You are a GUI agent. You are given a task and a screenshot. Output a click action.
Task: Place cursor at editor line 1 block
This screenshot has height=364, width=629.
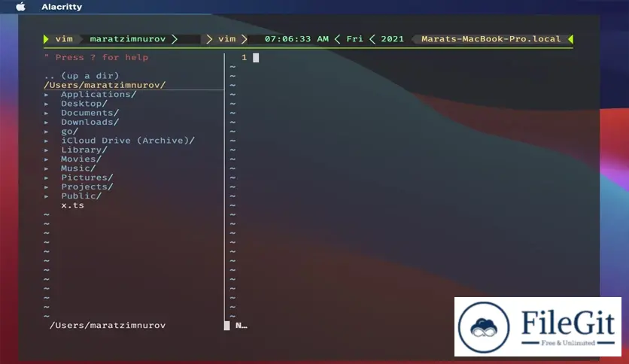(256, 58)
